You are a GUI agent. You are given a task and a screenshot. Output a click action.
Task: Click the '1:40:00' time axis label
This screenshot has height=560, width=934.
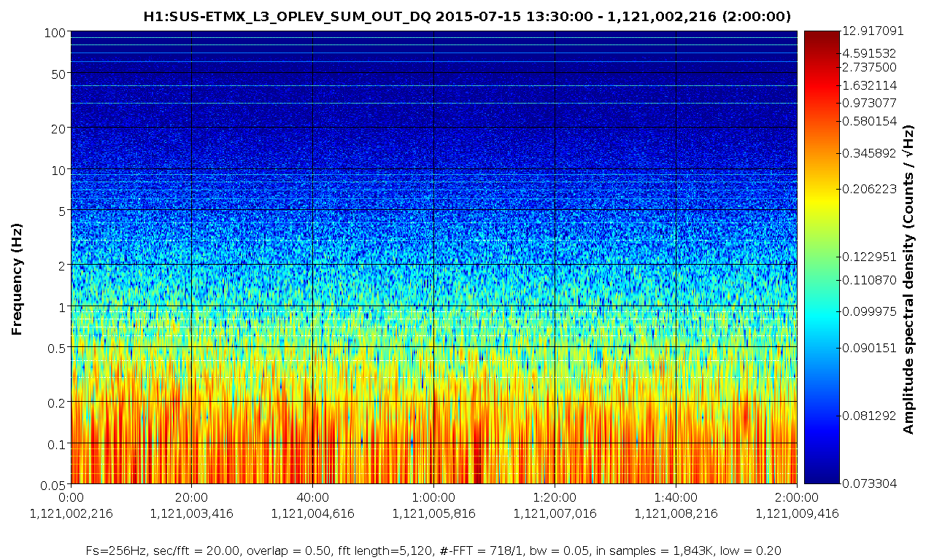coord(676,499)
